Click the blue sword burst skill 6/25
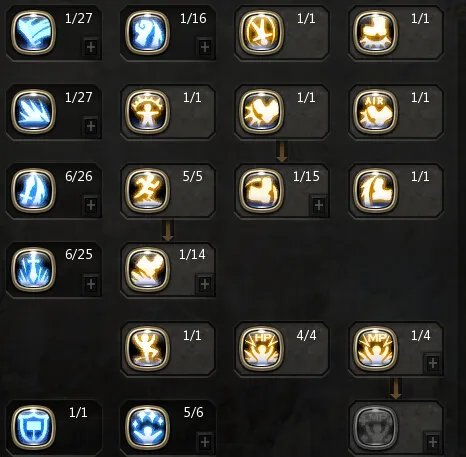Screen dimensions: 466x457 tap(33, 269)
